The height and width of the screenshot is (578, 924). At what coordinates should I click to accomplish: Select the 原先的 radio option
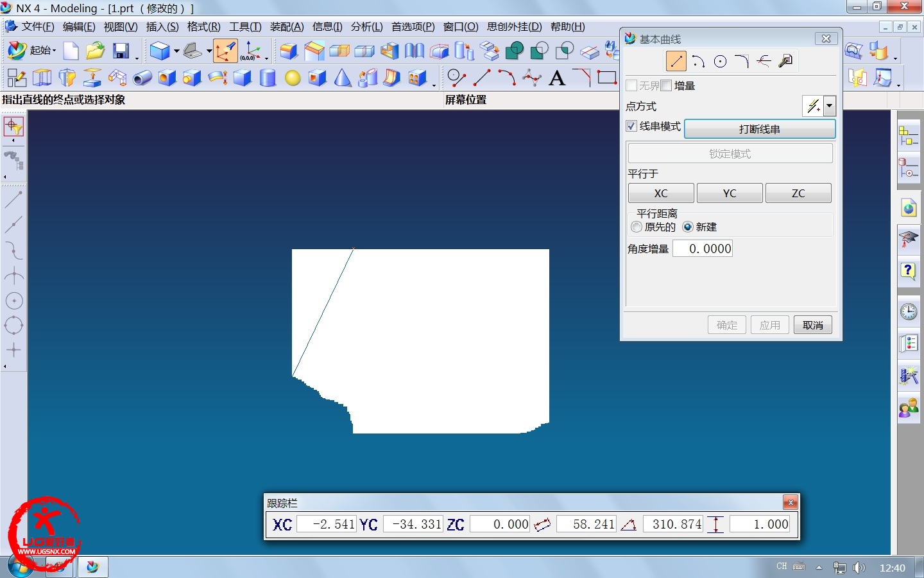click(637, 227)
